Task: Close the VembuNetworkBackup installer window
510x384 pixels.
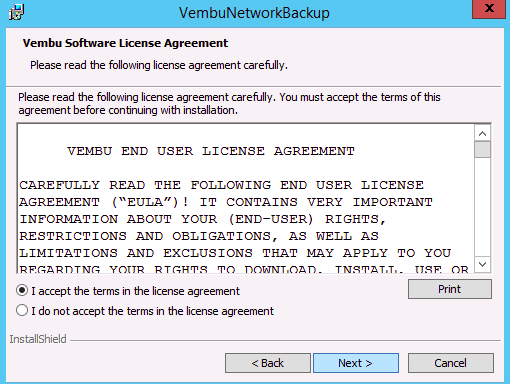Action: (x=489, y=9)
